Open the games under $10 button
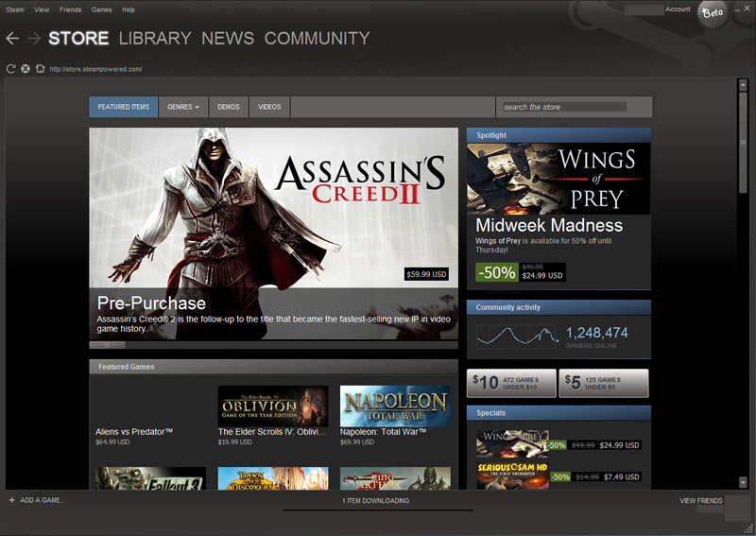Viewport: 756px width, 536px height. coord(511,384)
